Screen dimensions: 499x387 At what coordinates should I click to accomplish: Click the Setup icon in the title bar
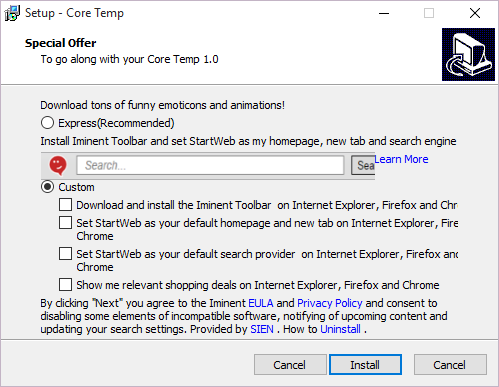click(12, 13)
